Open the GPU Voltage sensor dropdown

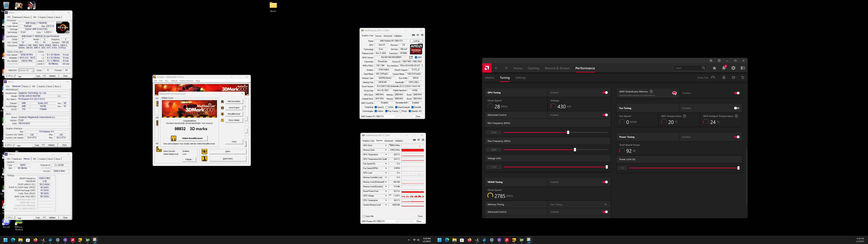coord(386,196)
